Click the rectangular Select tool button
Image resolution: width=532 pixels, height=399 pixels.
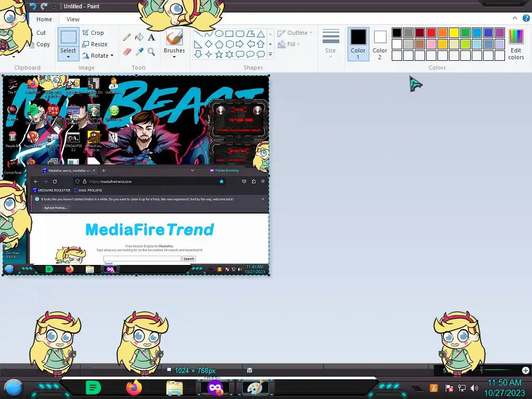(68, 37)
